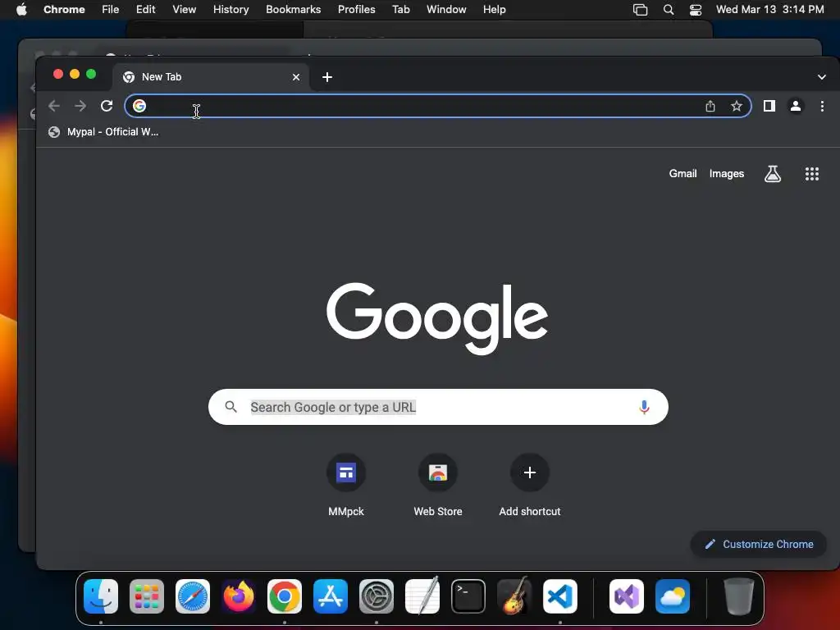Open Search Labs flask icon
Image resolution: width=840 pixels, height=630 pixels.
[772, 174]
